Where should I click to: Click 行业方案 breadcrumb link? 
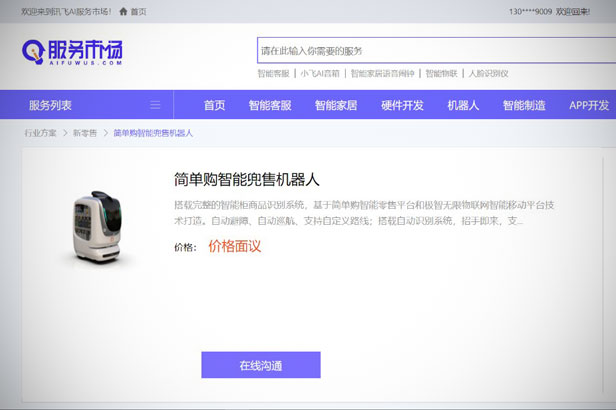(40, 133)
